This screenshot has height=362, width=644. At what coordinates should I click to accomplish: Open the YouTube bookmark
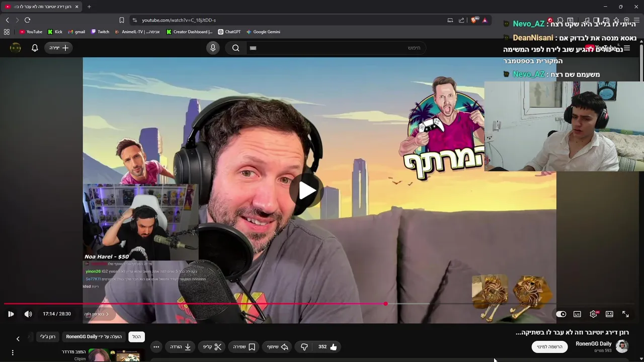click(31, 32)
